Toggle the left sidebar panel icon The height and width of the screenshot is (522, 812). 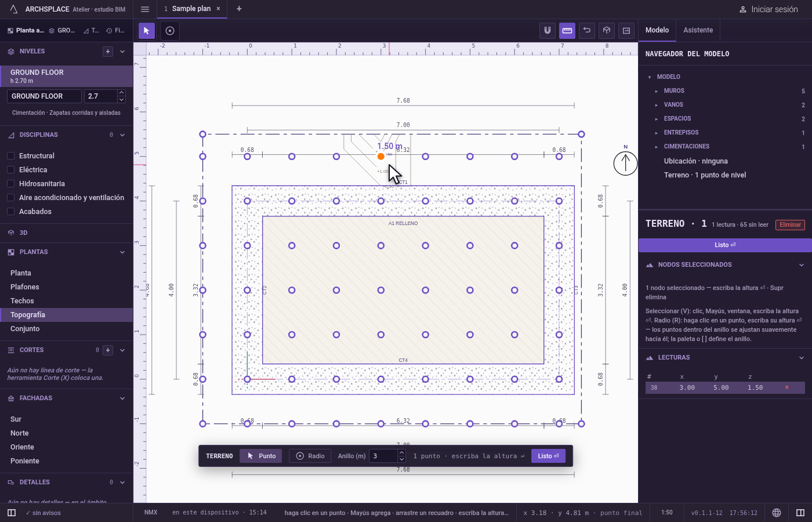pos(12,513)
